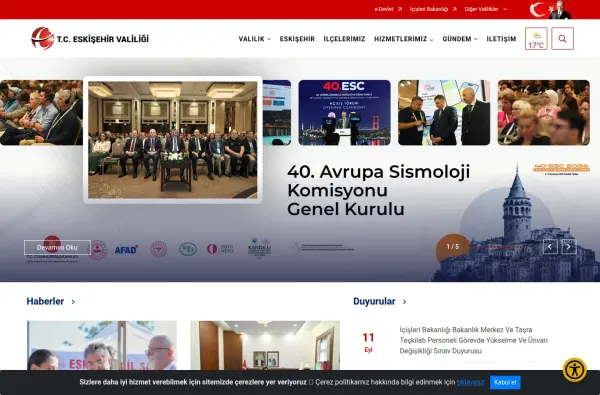Expand the VALİLİK menu
Image resolution: width=600 pixels, height=395 pixels.
254,39
